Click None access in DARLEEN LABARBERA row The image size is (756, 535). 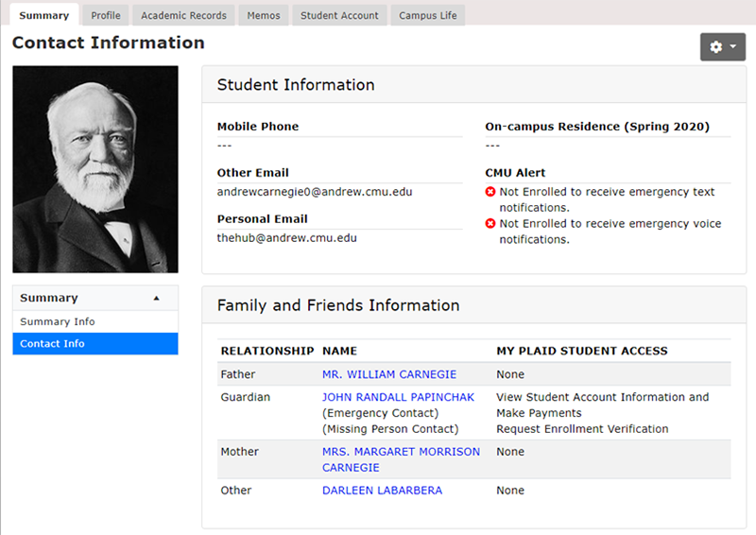click(x=510, y=491)
